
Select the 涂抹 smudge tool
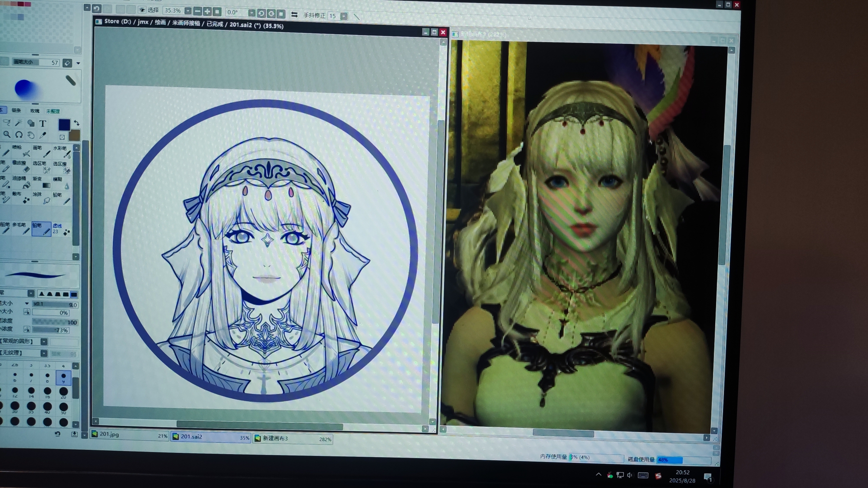click(x=41, y=198)
